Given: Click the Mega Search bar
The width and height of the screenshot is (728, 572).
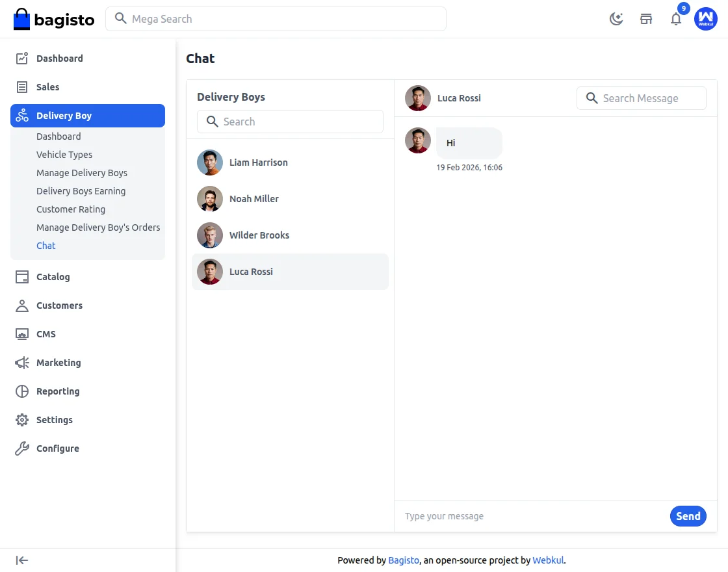Looking at the screenshot, I should click(x=276, y=19).
